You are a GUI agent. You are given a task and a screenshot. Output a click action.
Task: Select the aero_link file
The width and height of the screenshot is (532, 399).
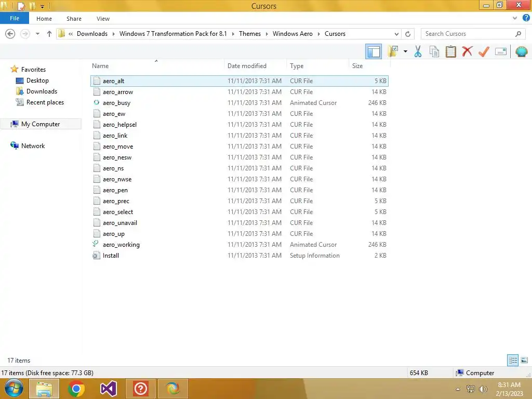tap(239, 136)
